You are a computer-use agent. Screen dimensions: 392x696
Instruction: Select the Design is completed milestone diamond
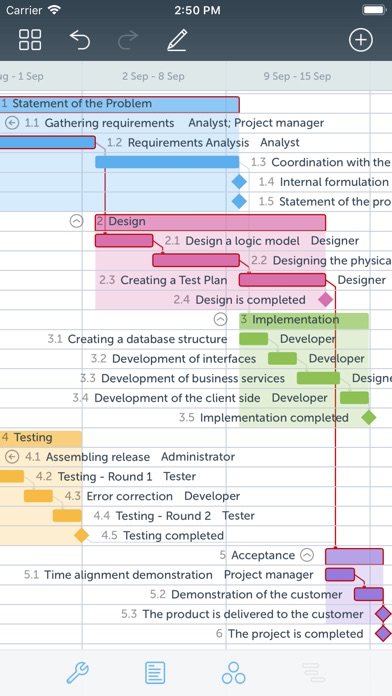coord(326,300)
